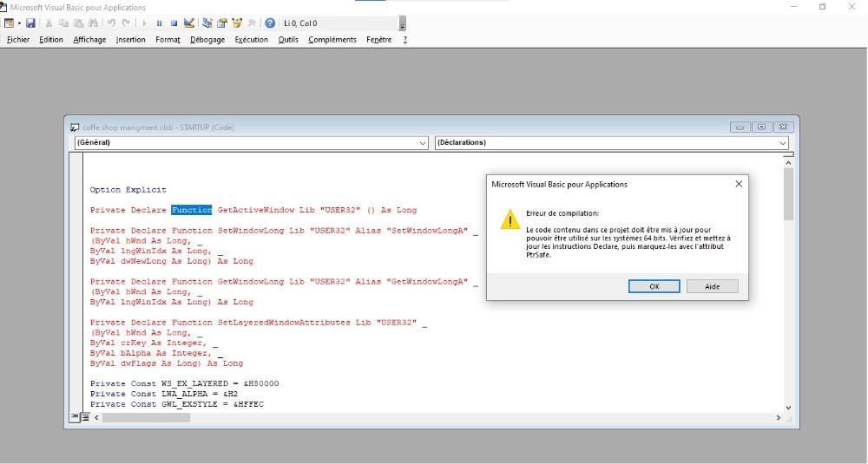Click SetLayeredWindowAttributes in code

284,323
